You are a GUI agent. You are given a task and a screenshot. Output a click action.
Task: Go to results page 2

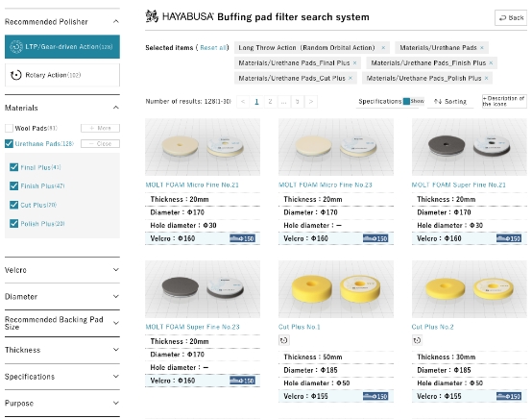pyautogui.click(x=270, y=102)
